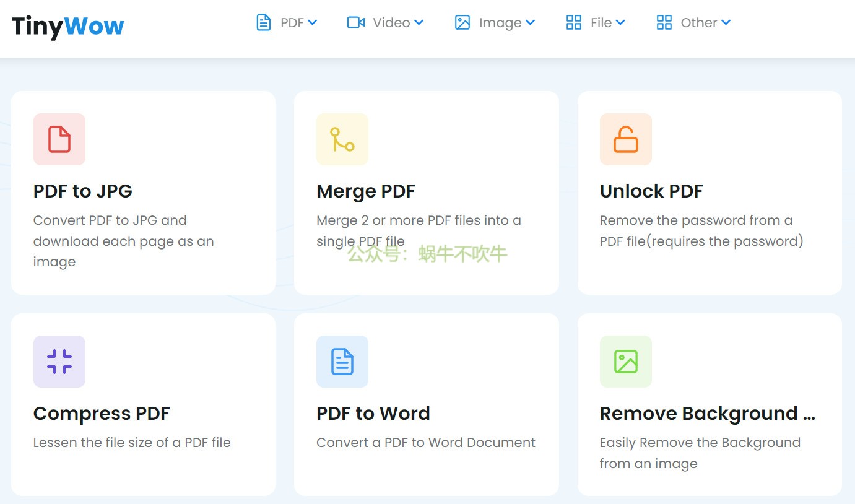
Task: Click the Compress PDF description text
Action: tap(132, 443)
